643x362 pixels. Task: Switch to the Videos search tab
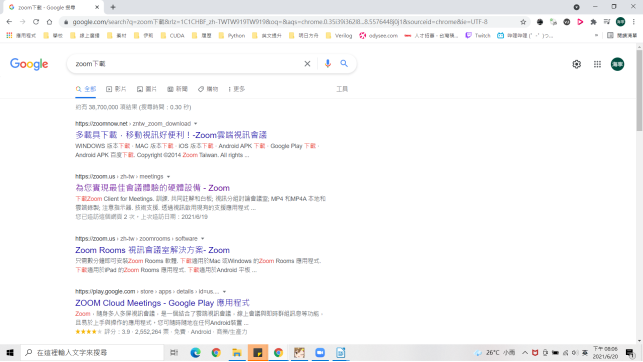[116, 89]
